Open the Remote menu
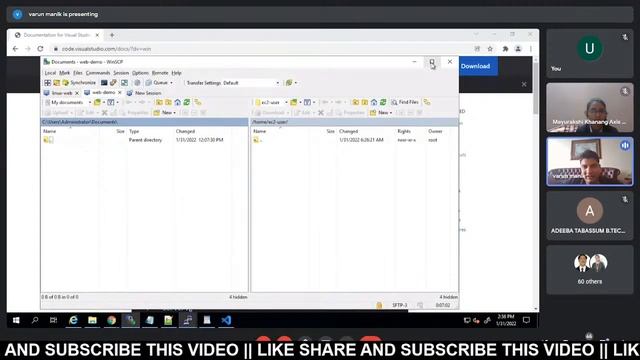The width and height of the screenshot is (640, 360). pyautogui.click(x=160, y=73)
